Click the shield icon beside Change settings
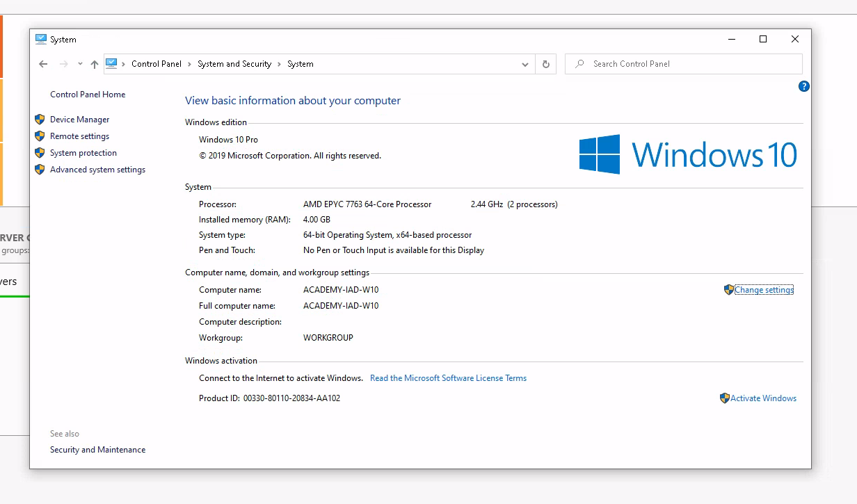Image resolution: width=857 pixels, height=504 pixels. point(728,290)
